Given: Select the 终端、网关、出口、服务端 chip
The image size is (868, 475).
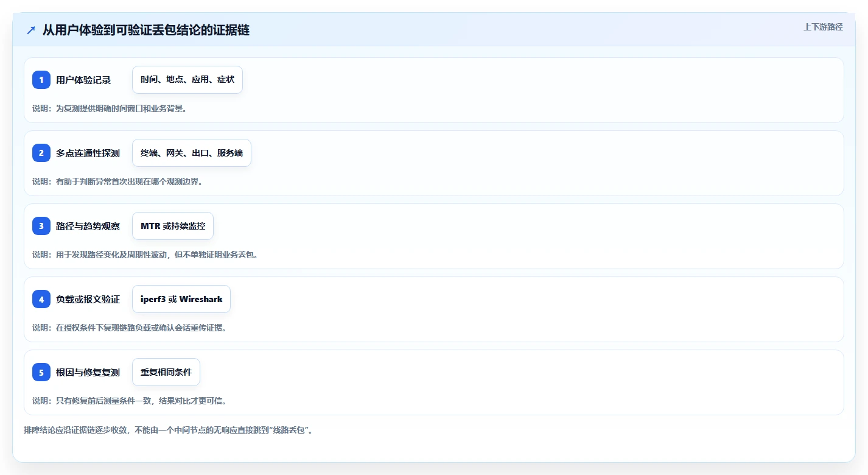Looking at the screenshot, I should 192,153.
